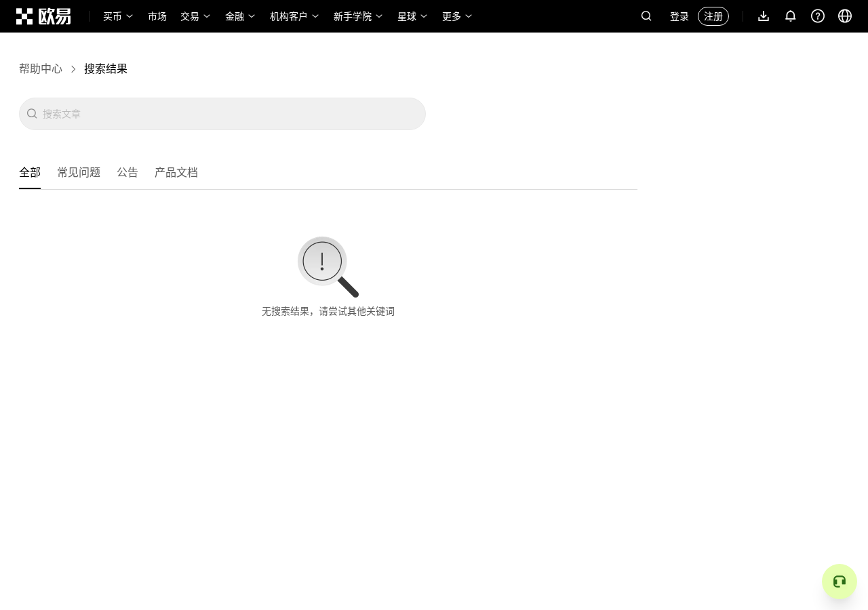Image resolution: width=868 pixels, height=610 pixels.
Task: Click the help question mark icon
Action: 818,16
